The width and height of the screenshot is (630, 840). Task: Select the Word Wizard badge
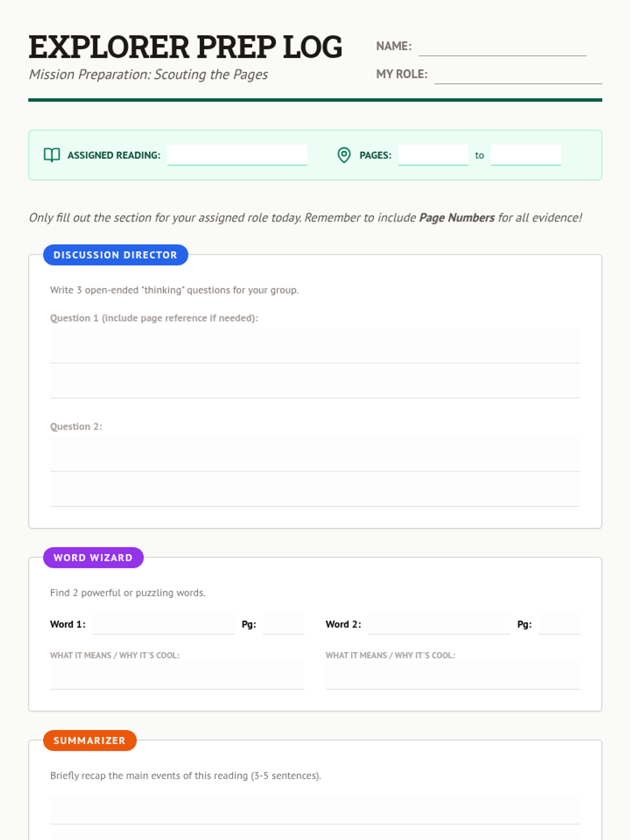click(x=93, y=558)
